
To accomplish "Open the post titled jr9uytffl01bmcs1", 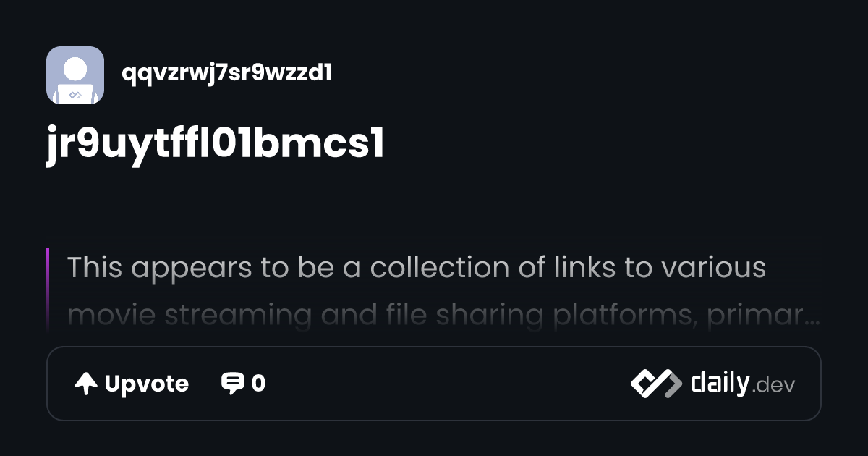I will tap(216, 145).
